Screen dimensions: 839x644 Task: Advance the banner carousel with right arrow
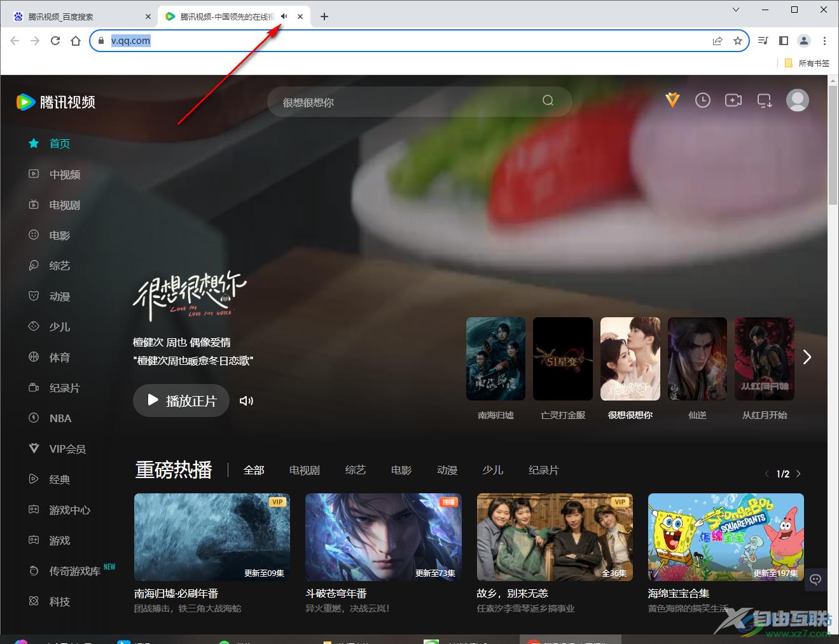tap(807, 357)
